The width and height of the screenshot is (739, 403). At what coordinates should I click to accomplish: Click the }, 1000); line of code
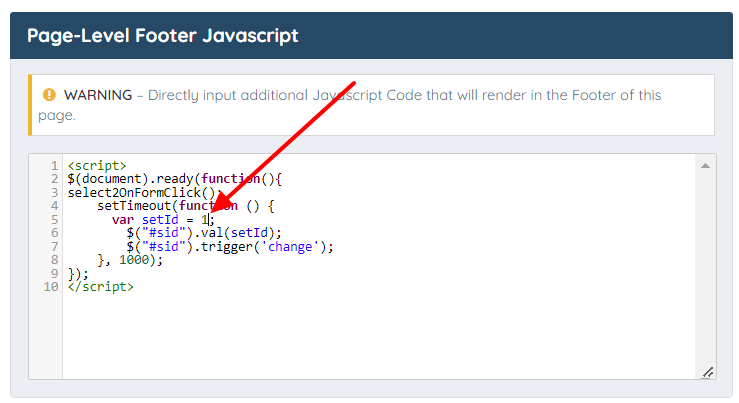(130, 260)
